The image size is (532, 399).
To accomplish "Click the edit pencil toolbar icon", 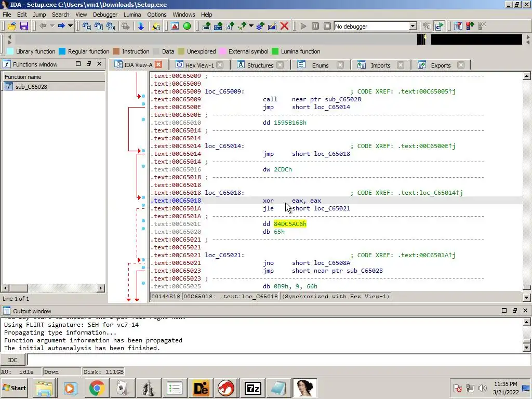I will coord(272,26).
